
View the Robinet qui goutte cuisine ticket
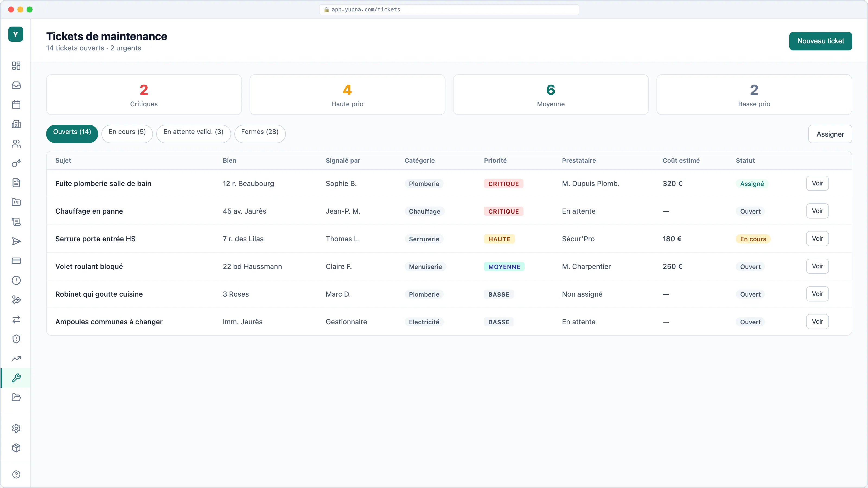coord(818,294)
